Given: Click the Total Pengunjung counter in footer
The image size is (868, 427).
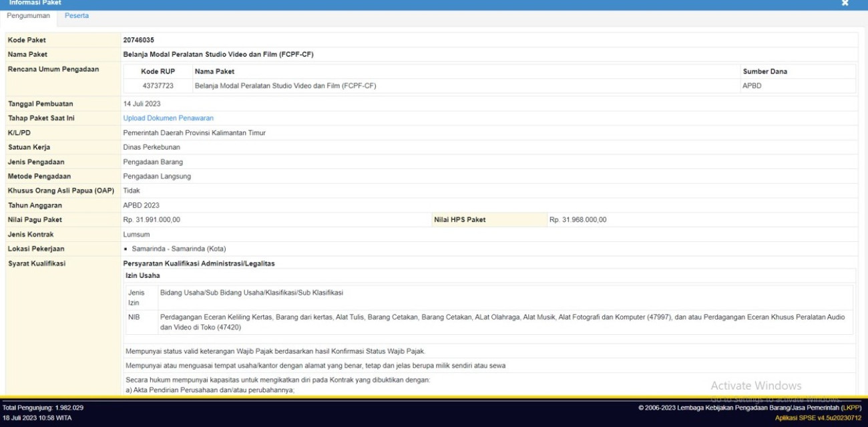Looking at the screenshot, I should (43, 408).
